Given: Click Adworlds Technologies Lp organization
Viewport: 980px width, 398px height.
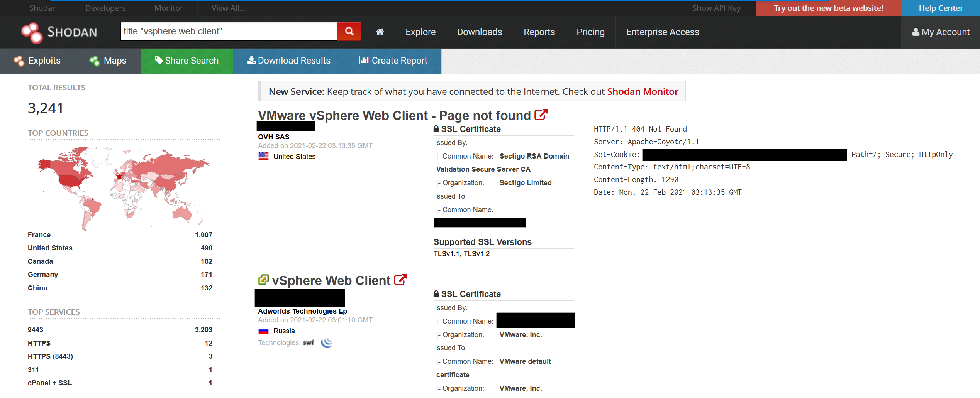Looking at the screenshot, I should pos(302,311).
